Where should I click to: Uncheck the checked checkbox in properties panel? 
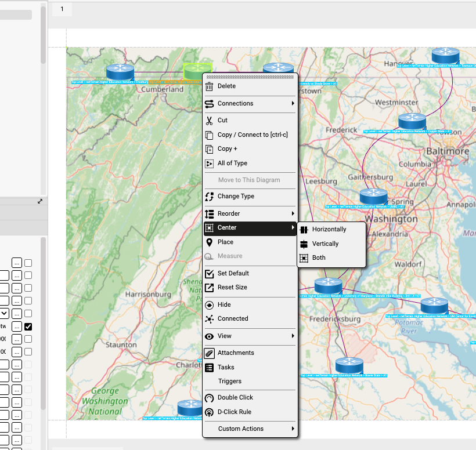click(x=28, y=326)
